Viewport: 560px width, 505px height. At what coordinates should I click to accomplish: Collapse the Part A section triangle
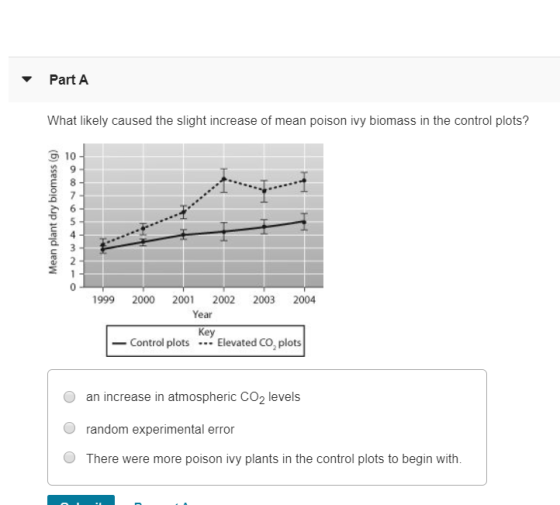click(27, 79)
